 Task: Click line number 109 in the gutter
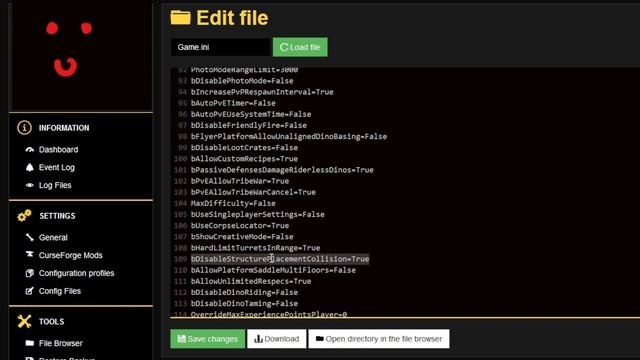[180, 259]
